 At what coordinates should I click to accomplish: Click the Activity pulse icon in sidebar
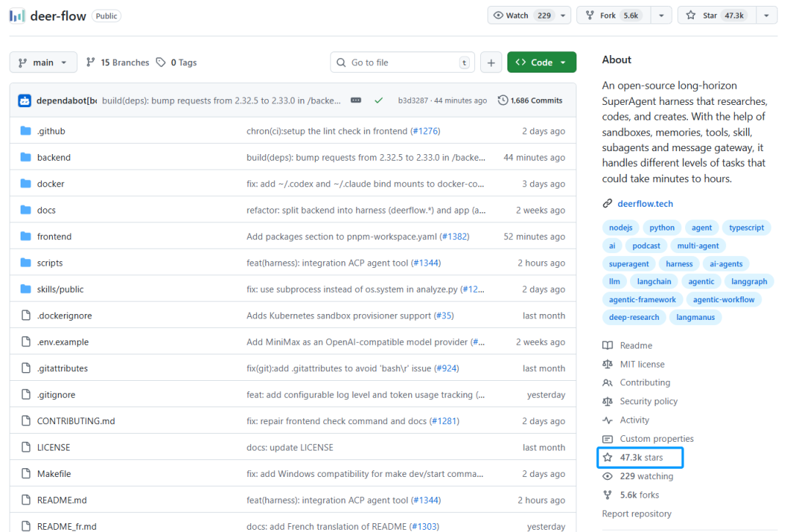coord(608,420)
